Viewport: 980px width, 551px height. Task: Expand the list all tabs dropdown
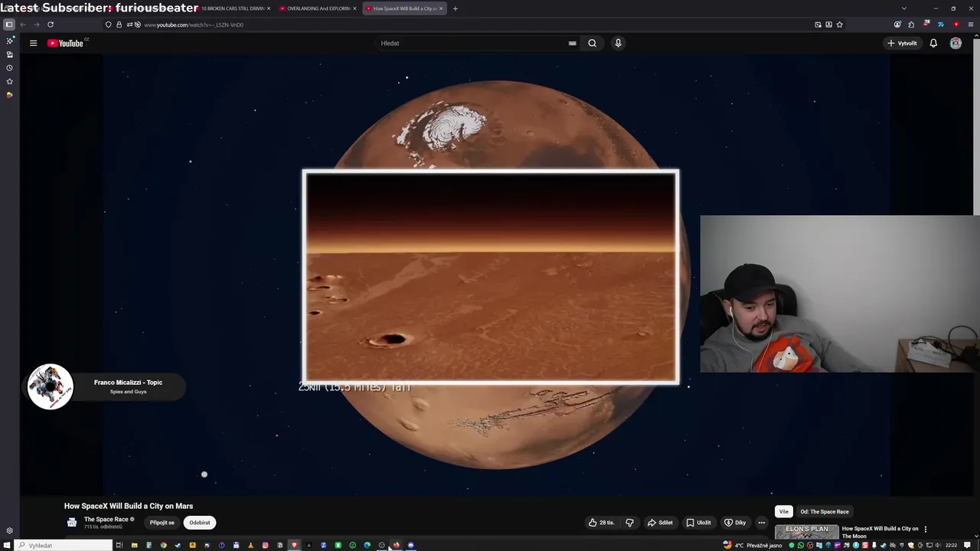pyautogui.click(x=903, y=8)
